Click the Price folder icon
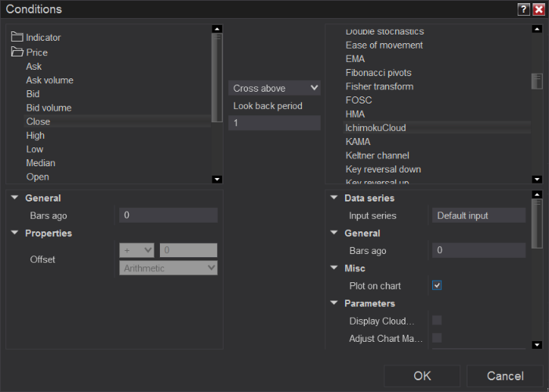Image resolution: width=549 pixels, height=392 pixels. (x=17, y=53)
